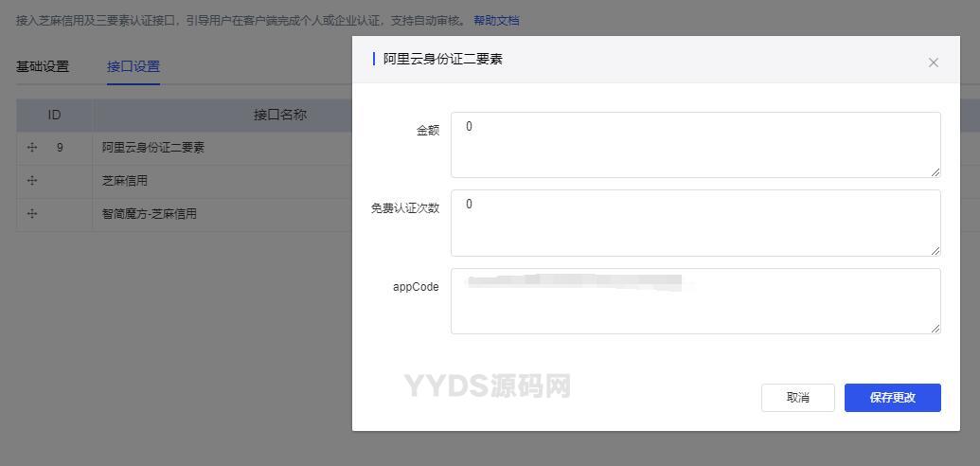Screen dimensions: 980x466
Task: Click the ID column header
Action: (x=54, y=115)
